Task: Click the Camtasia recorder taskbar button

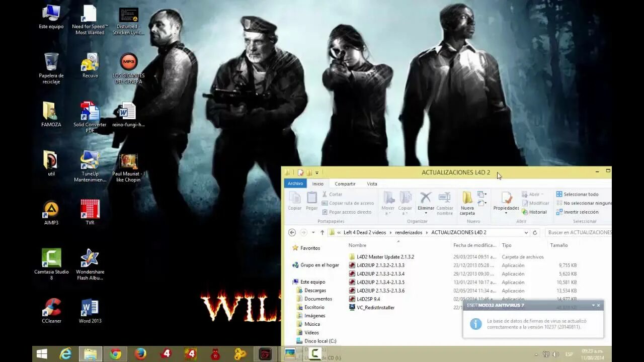Action: coord(314,354)
